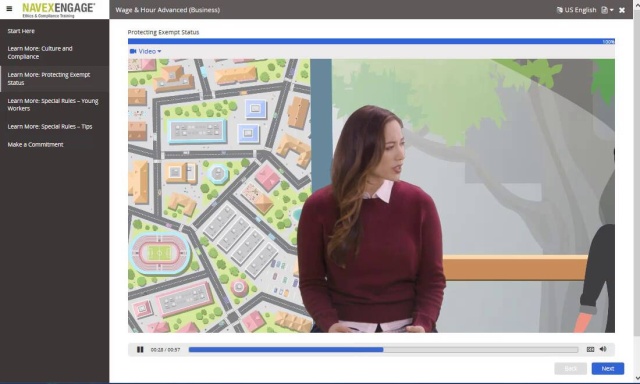
Task: Click the NAVEX Engage logo
Action: 58,9
